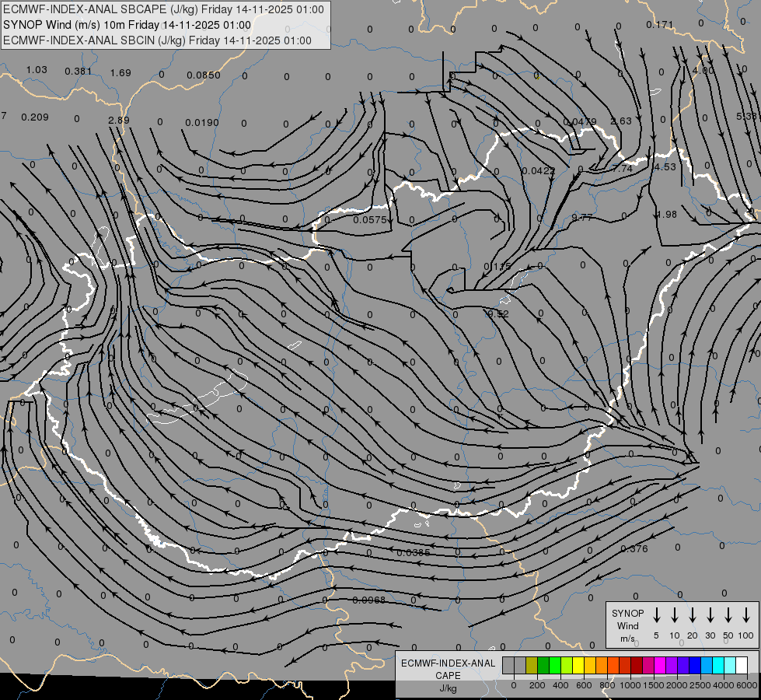Click the map value 0.0575
Image resolution: width=761 pixels, height=700 pixels.
click(370, 219)
